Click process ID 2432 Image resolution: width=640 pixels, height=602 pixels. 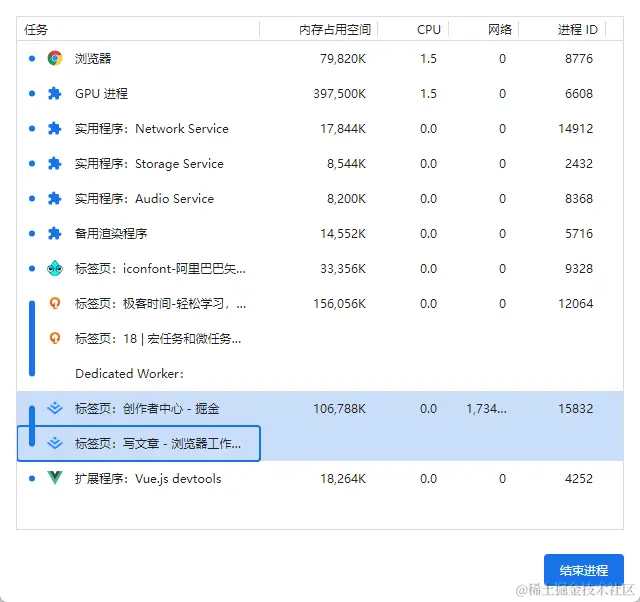[579, 164]
